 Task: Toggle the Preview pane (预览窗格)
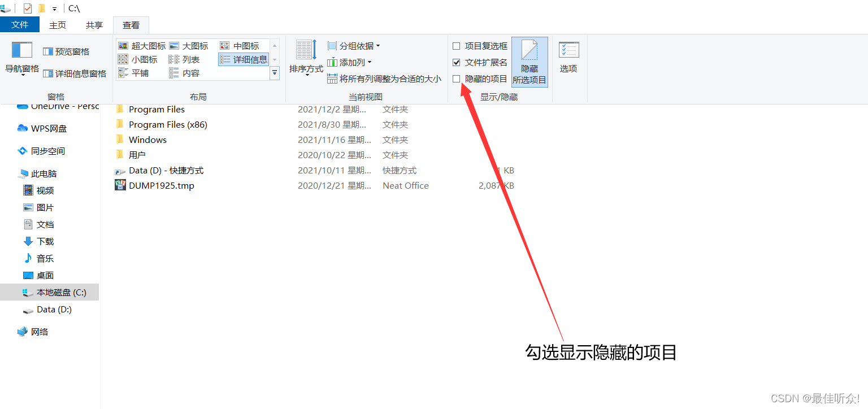point(66,51)
